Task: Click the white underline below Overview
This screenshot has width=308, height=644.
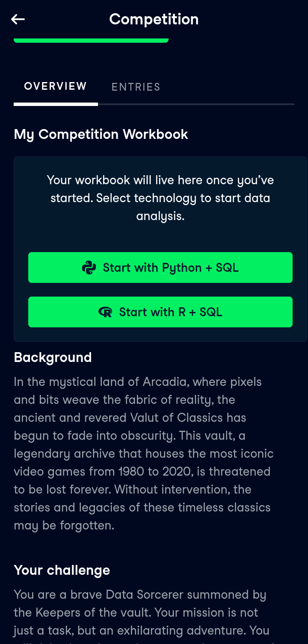Action: (56, 104)
